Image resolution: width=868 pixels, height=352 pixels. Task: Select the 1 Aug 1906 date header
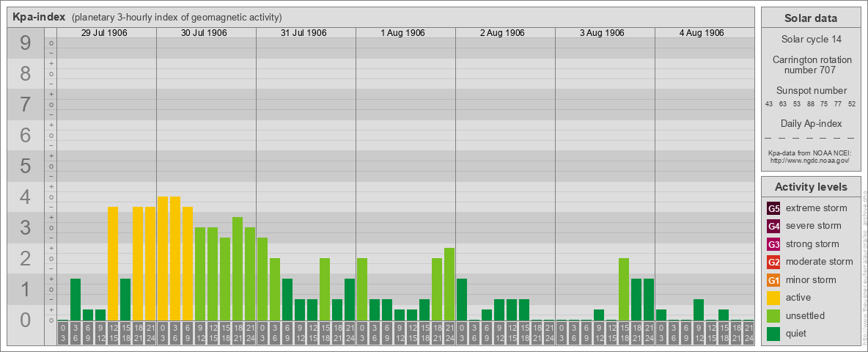pyautogui.click(x=403, y=33)
